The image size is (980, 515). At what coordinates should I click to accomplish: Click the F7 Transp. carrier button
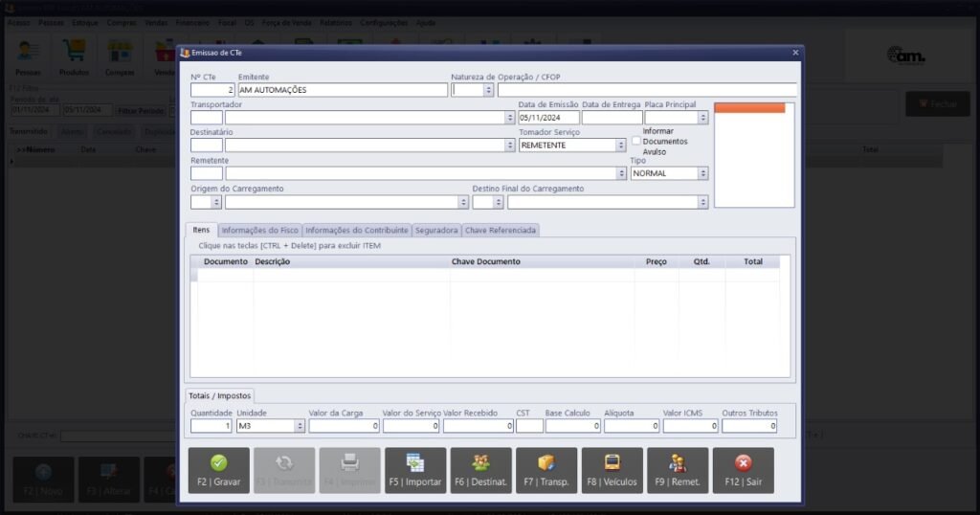pyautogui.click(x=546, y=470)
